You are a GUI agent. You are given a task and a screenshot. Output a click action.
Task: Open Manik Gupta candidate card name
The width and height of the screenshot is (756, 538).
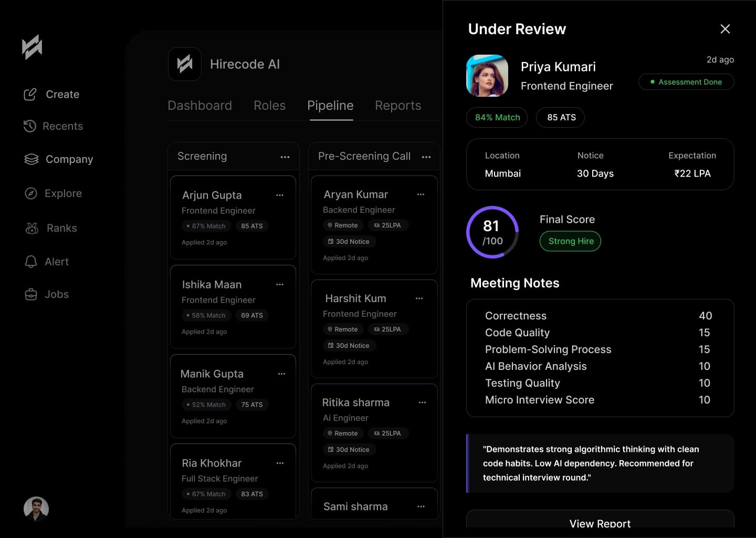[x=212, y=374]
